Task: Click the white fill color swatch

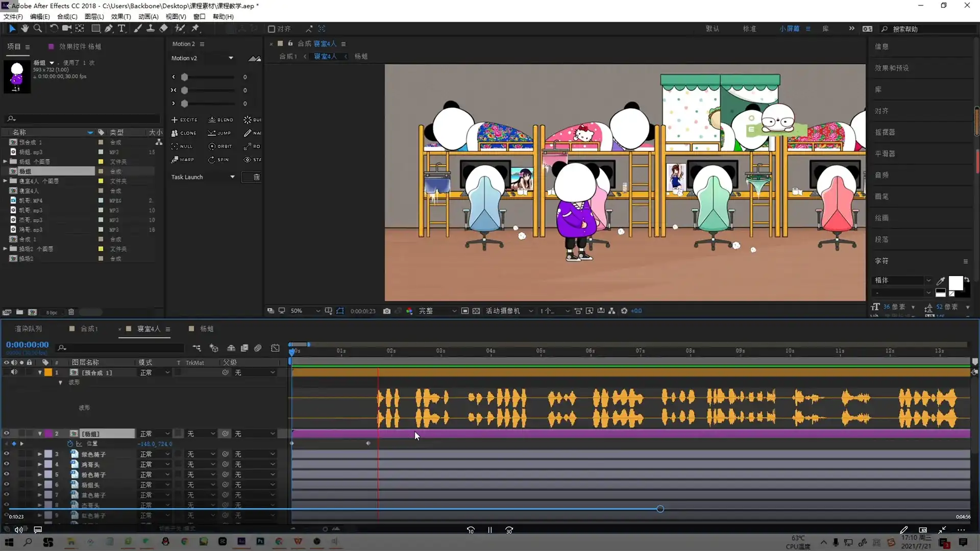Action: 955,283
